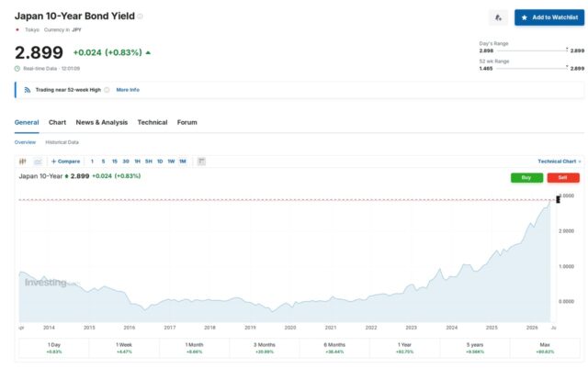Select the 1M chart interval
Screen dimensions: 588x368
pyautogui.click(x=183, y=162)
